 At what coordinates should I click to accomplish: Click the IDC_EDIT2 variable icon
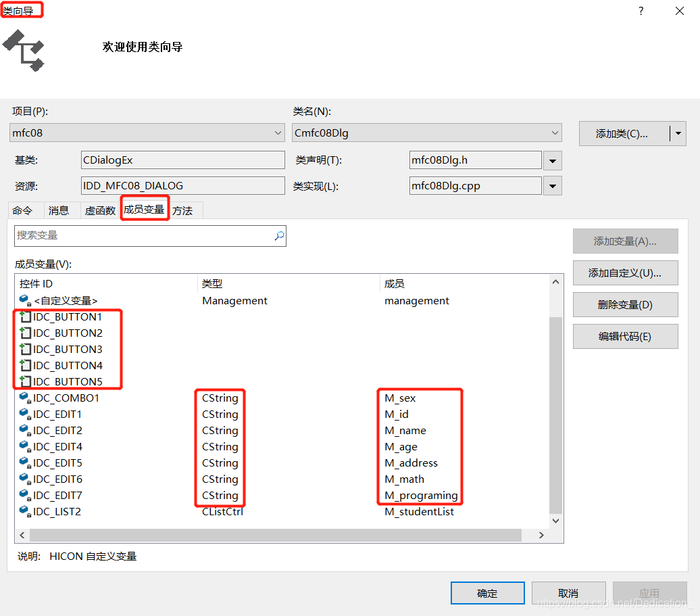coord(25,430)
